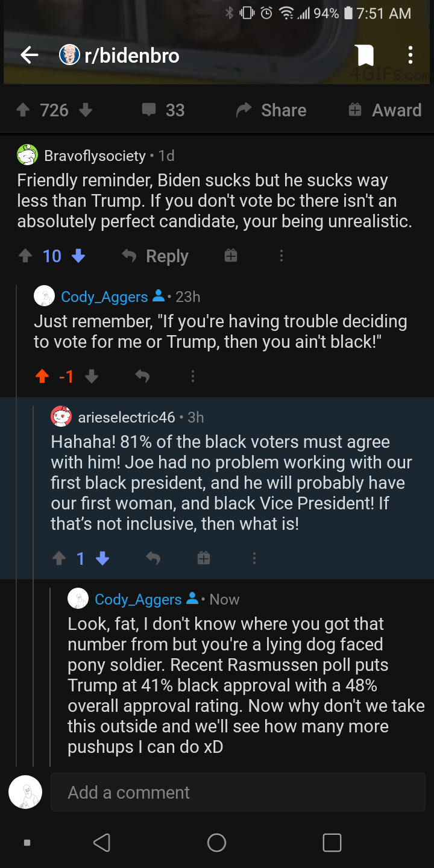Open Bravoflysociety's user profile
This screenshot has height=868, width=434.
[95, 156]
